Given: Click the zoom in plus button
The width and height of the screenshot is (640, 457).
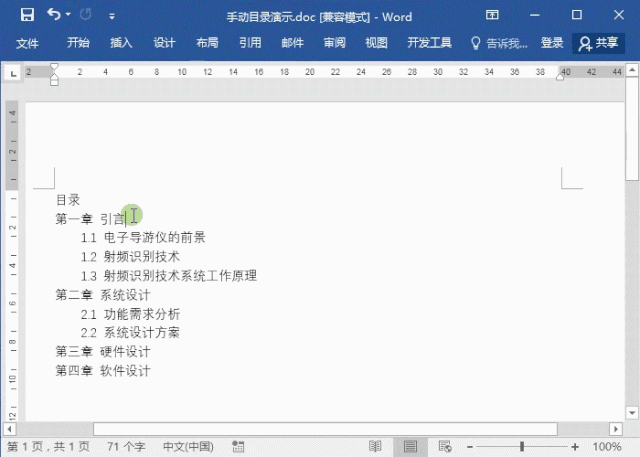Looking at the screenshot, I should pos(575,447).
